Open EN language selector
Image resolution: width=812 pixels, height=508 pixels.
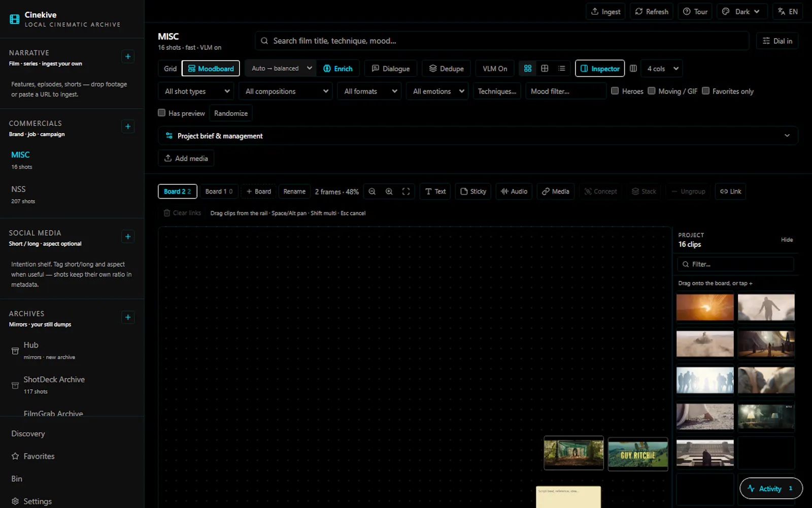pyautogui.click(x=788, y=12)
